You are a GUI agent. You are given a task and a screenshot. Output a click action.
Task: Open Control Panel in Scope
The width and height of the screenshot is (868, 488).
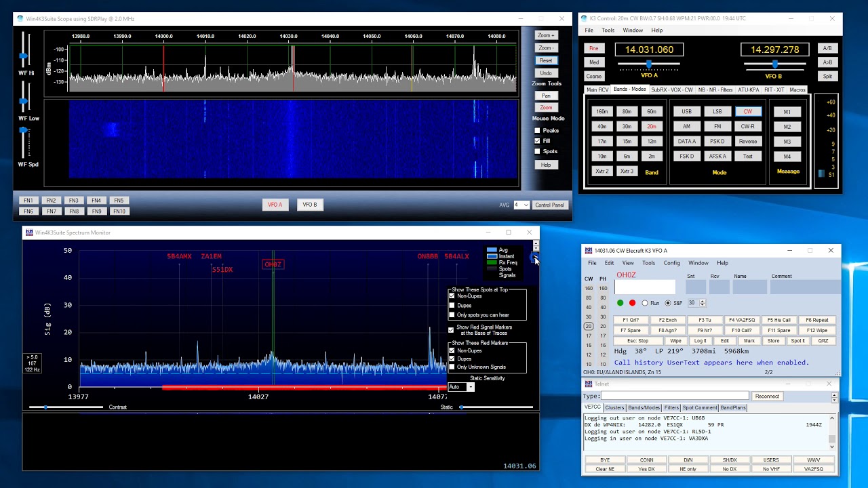[x=549, y=205]
